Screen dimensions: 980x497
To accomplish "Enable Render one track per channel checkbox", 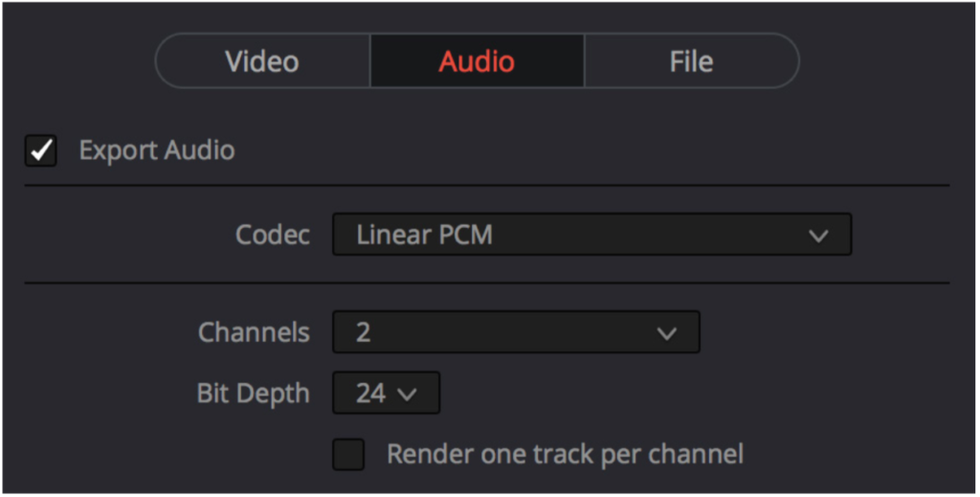I will [x=348, y=455].
